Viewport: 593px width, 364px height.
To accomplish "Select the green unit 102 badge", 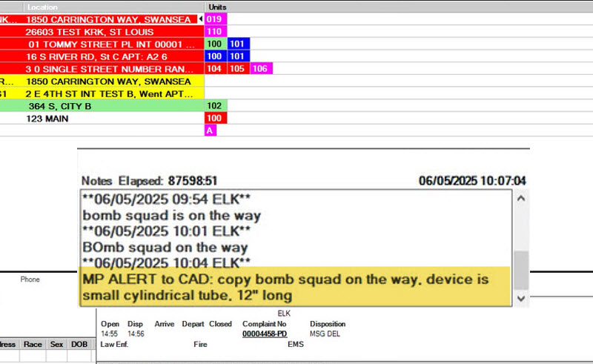I will [x=215, y=106].
